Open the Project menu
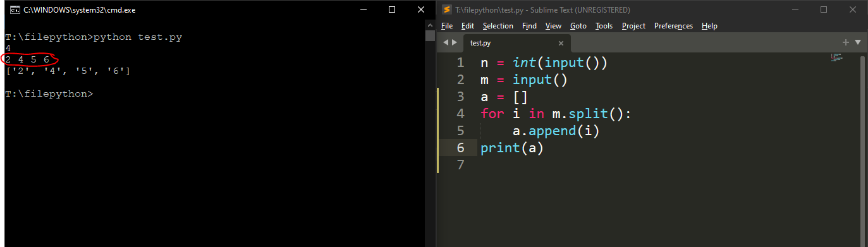 633,26
